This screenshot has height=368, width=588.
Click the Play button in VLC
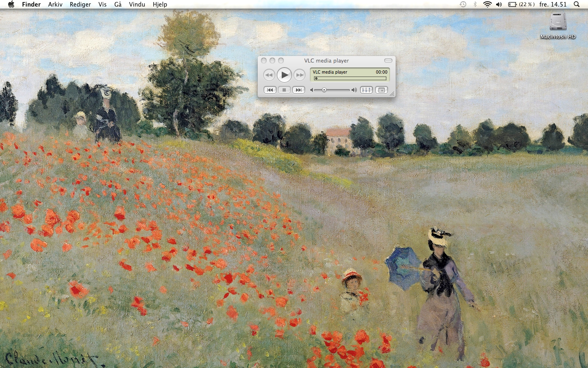[x=284, y=75]
